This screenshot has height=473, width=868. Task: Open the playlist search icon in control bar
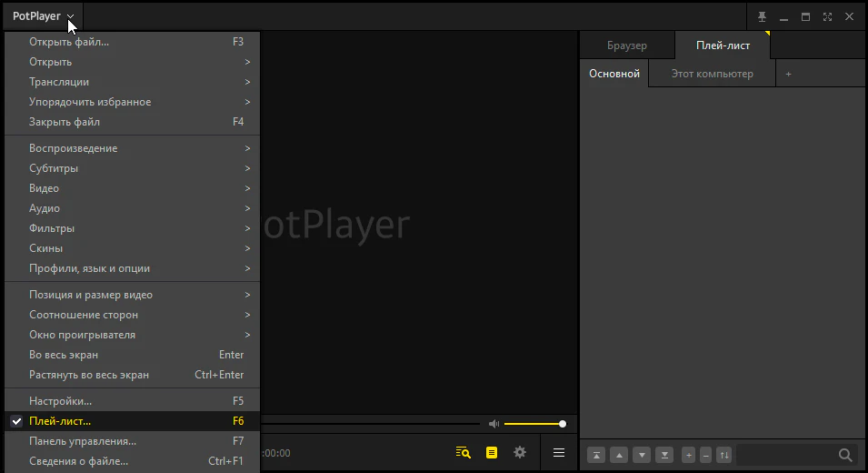(x=464, y=452)
